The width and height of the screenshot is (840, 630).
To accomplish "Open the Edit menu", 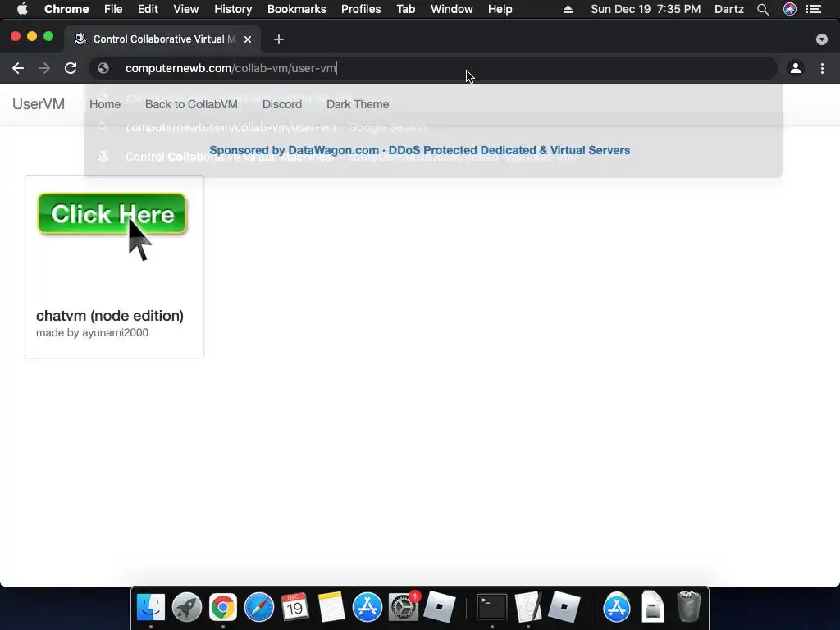I will pyautogui.click(x=148, y=9).
